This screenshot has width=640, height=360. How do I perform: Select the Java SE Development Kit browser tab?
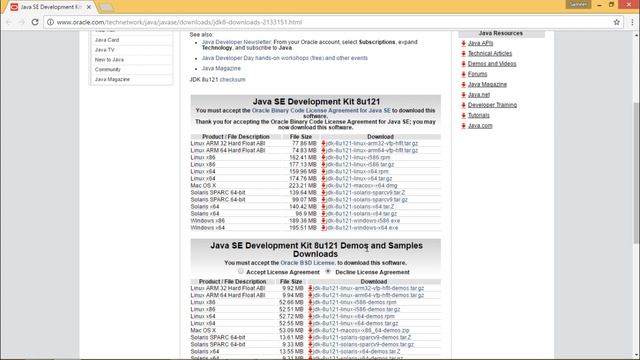pyautogui.click(x=51, y=7)
